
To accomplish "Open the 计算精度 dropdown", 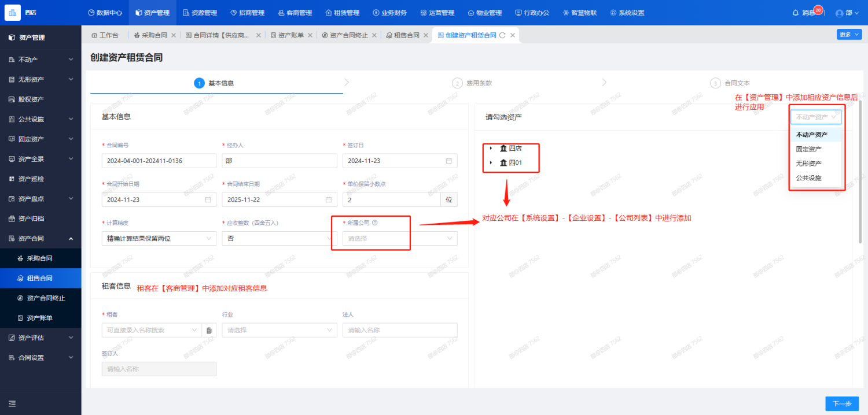I will [x=159, y=238].
